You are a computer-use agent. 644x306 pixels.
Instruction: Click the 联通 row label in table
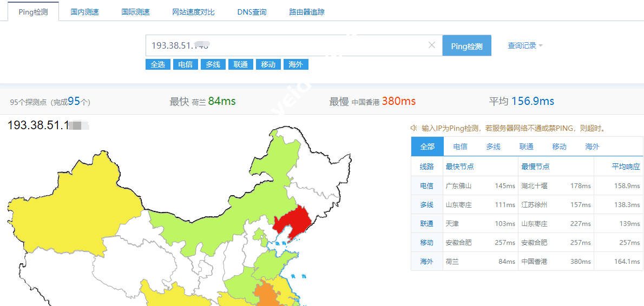tap(426, 223)
